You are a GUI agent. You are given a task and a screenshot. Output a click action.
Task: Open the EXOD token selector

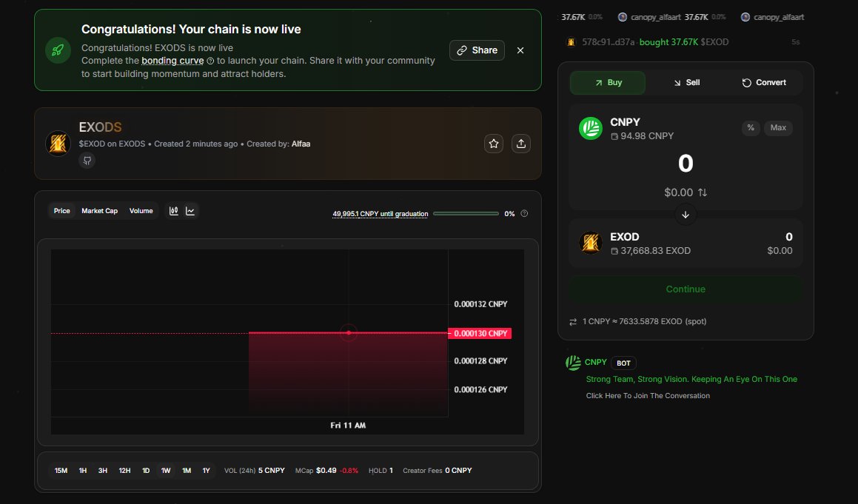625,237
